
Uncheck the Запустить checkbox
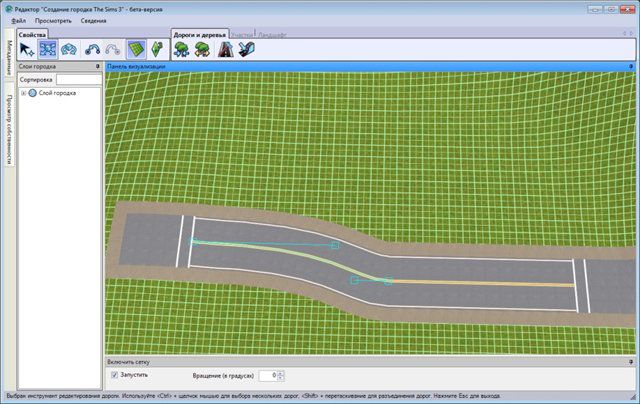tap(115, 375)
